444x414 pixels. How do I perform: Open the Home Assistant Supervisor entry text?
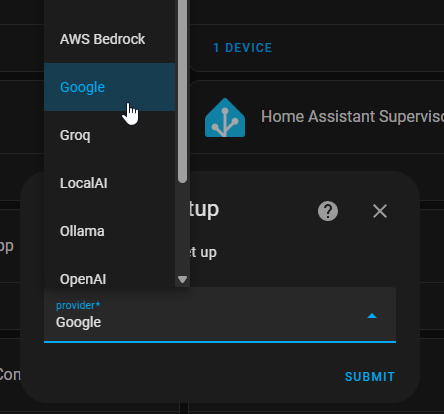[x=352, y=116]
